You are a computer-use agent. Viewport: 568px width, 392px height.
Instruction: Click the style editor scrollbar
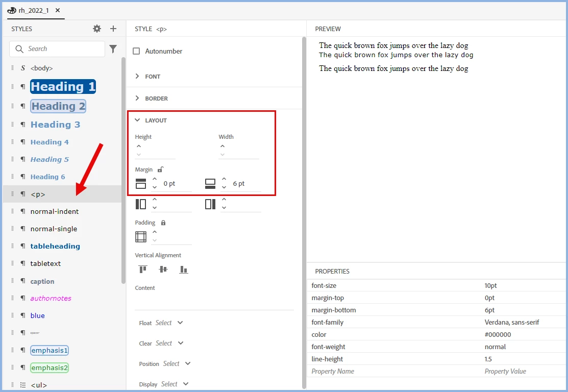pyautogui.click(x=304, y=213)
